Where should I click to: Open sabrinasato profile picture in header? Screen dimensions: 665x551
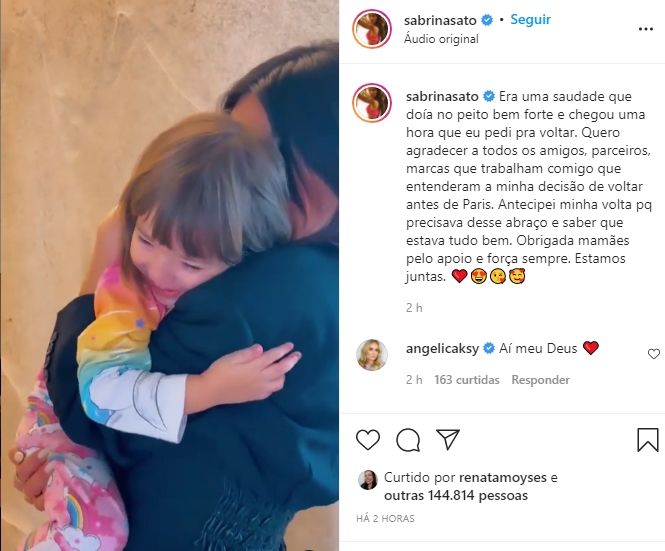pos(372,29)
